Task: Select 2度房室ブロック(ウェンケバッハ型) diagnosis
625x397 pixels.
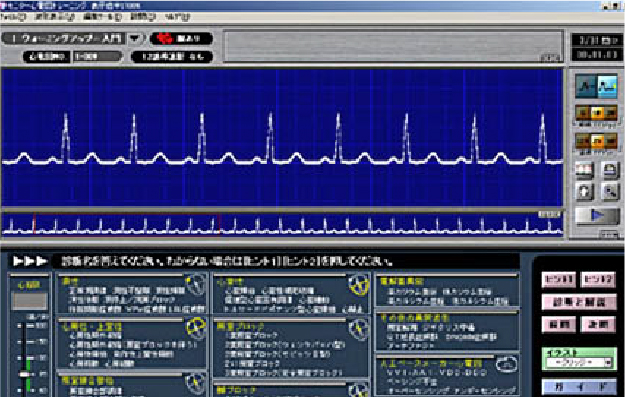Action: pyautogui.click(x=285, y=345)
